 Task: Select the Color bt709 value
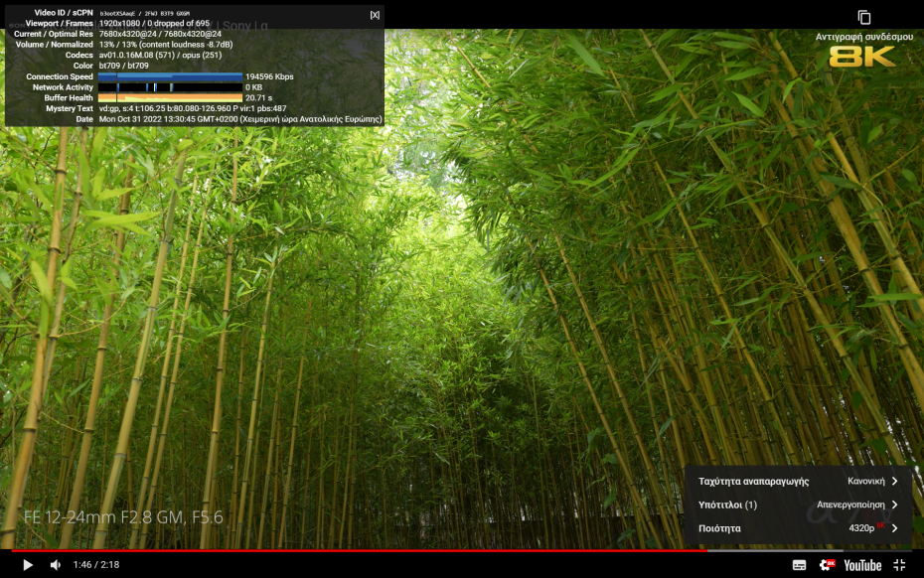click(124, 66)
